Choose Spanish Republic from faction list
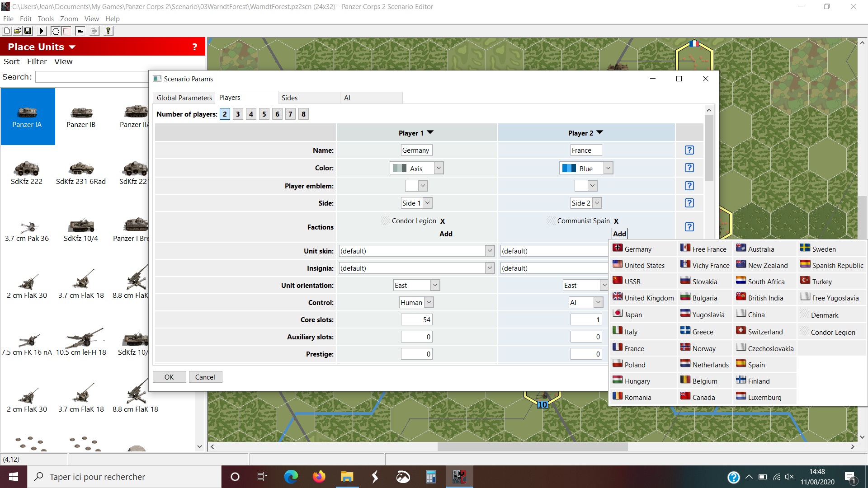This screenshot has height=488, width=868. click(x=832, y=265)
